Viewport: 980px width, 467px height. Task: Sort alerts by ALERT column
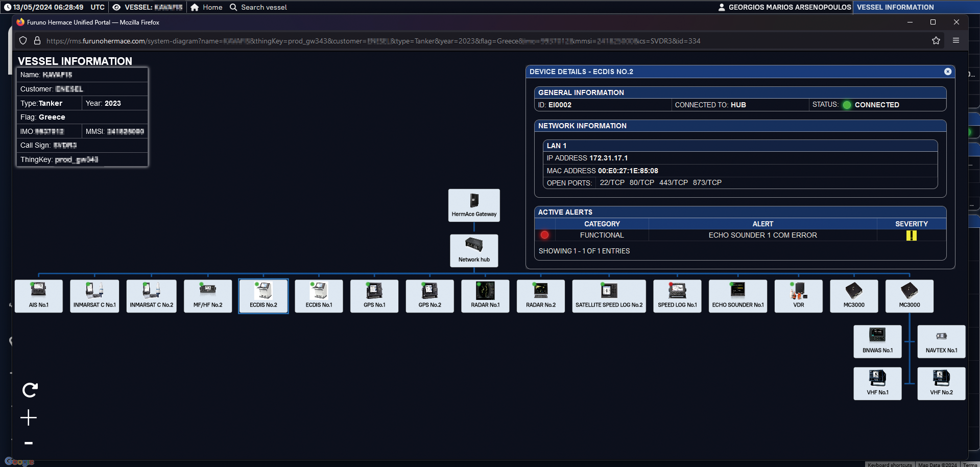click(x=762, y=224)
